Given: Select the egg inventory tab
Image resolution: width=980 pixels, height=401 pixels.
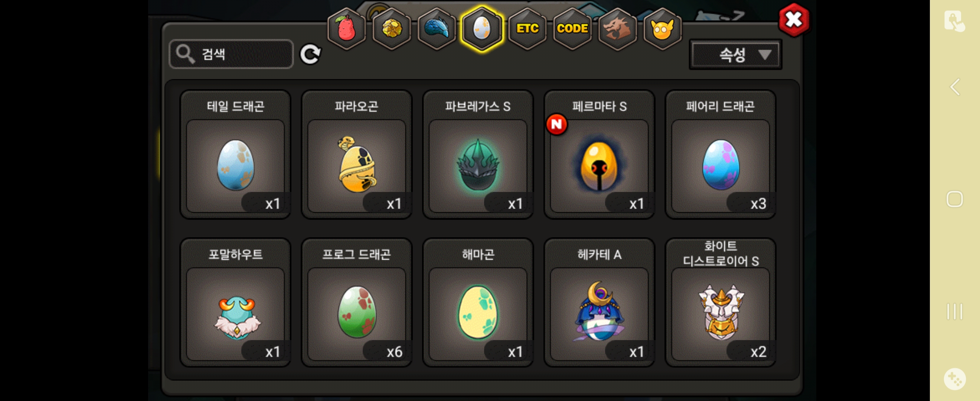Looking at the screenshot, I should [x=481, y=29].
